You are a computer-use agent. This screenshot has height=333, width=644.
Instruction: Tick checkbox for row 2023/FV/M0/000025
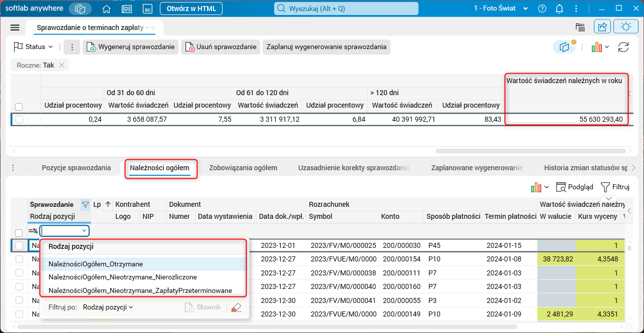(x=19, y=245)
